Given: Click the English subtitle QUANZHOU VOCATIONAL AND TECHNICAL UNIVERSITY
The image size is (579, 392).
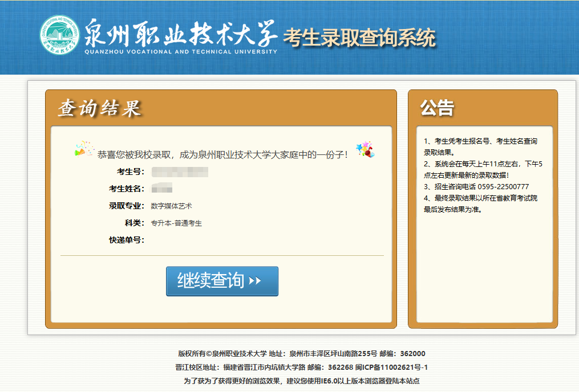Looking at the screenshot, I should (181, 52).
